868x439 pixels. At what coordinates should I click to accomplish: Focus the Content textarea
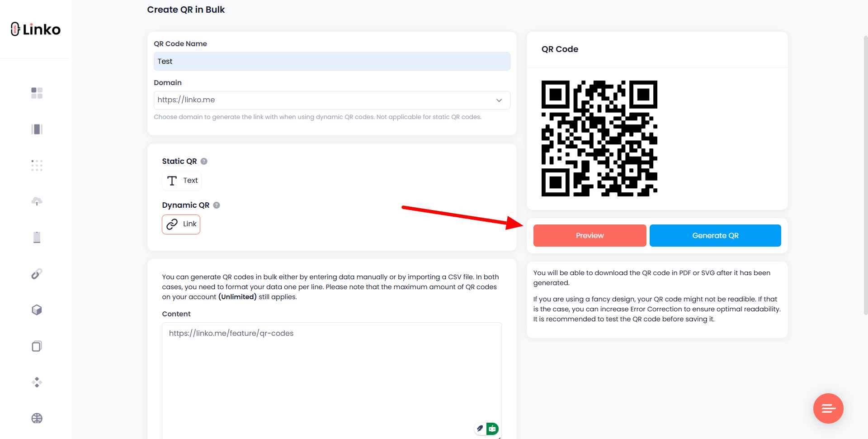click(x=332, y=381)
